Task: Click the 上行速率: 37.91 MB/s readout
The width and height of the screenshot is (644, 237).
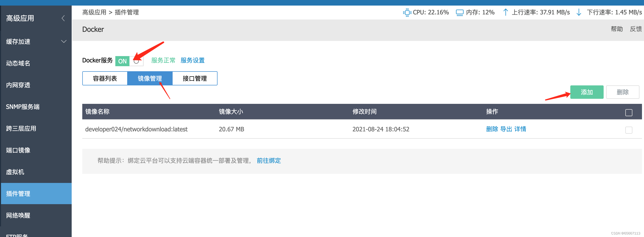Action: click(541, 12)
